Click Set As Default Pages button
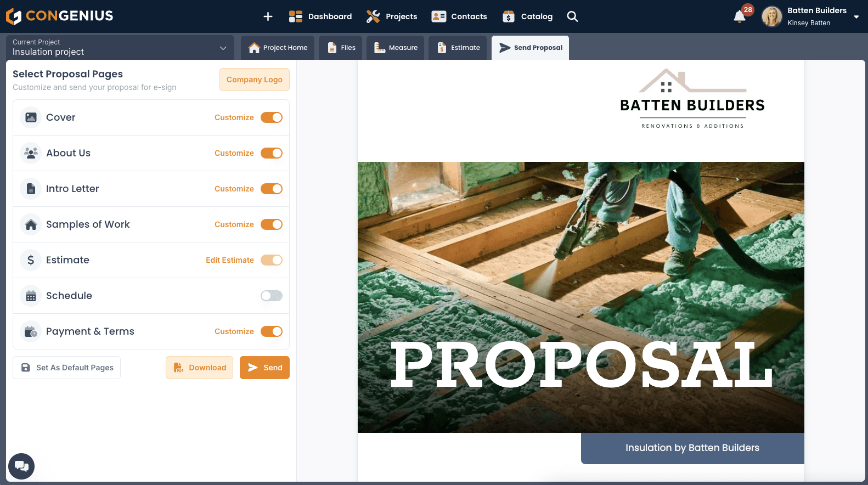 [x=66, y=368]
